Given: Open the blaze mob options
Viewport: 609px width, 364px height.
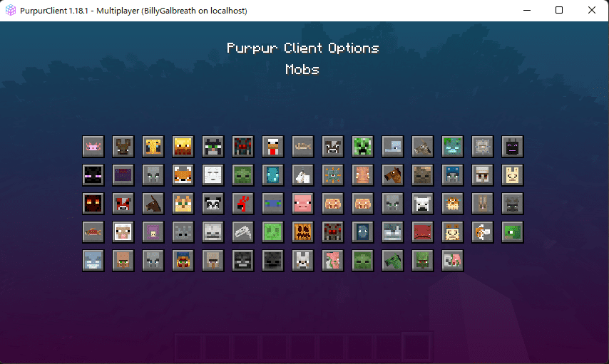Looking at the screenshot, I should click(x=183, y=146).
